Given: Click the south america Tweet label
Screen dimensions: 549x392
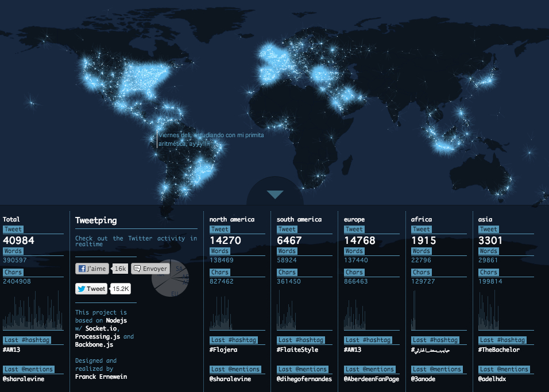Looking at the screenshot, I should point(287,229).
